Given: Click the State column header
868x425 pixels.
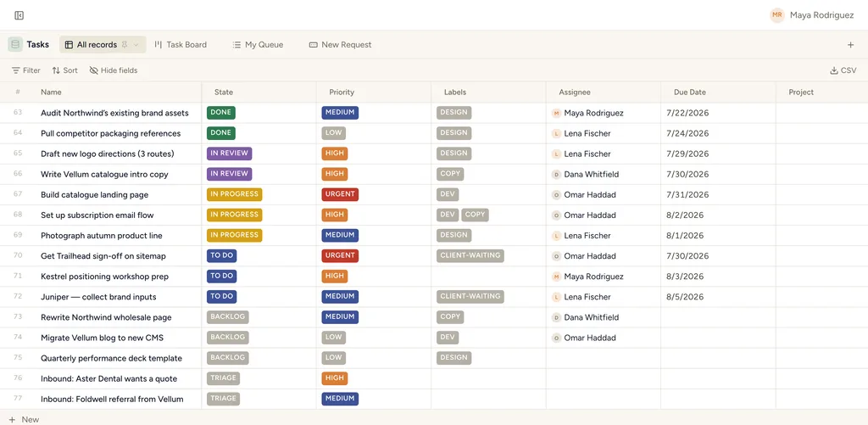Looking at the screenshot, I should pyautogui.click(x=224, y=92).
